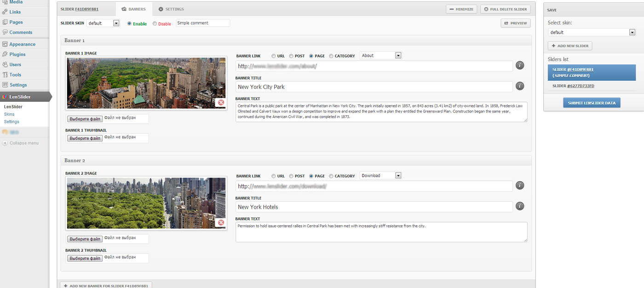Choose CATEGORY radio for Banner 2 link
Image resolution: width=644 pixels, height=288 pixels.
pyautogui.click(x=331, y=176)
